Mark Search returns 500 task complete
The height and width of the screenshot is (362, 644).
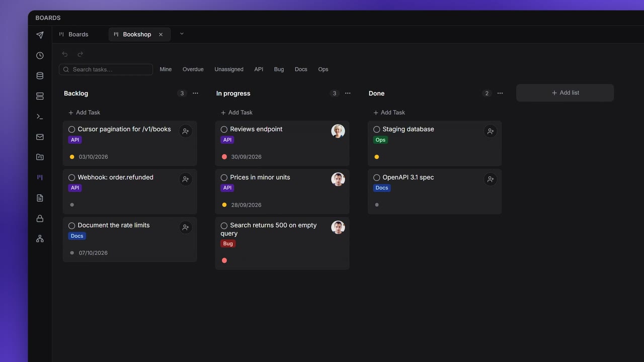point(224,226)
